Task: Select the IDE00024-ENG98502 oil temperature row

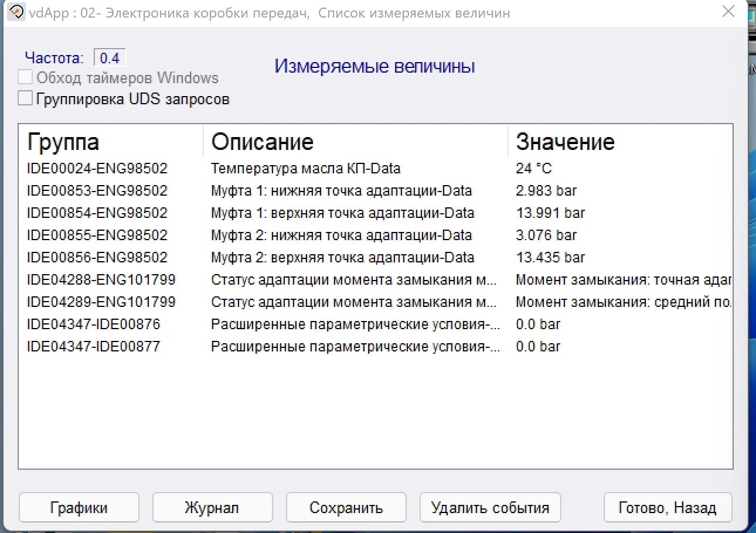Action: (97, 169)
